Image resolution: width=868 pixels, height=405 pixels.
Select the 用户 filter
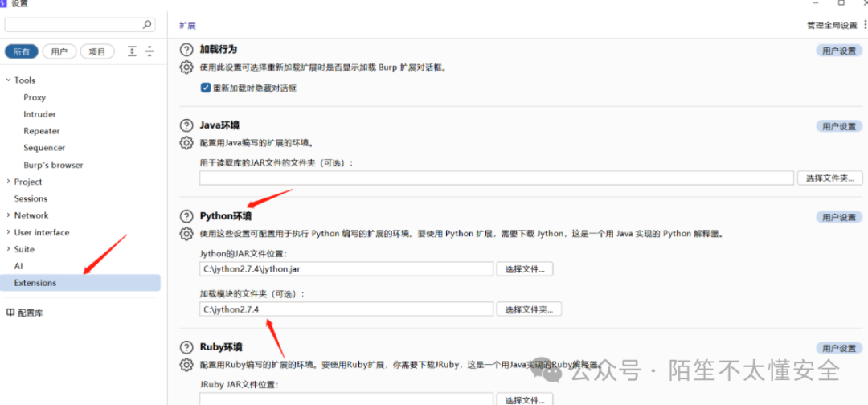pyautogui.click(x=59, y=51)
